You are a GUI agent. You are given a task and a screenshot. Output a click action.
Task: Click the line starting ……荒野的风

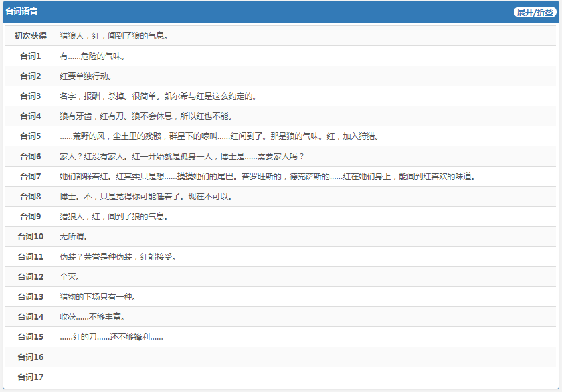pos(219,136)
